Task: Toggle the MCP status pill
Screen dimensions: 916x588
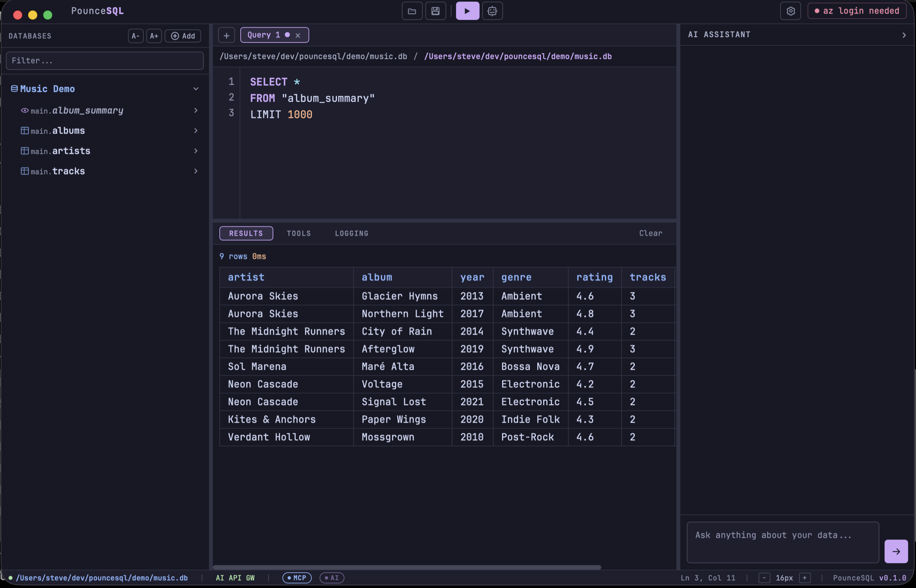Action: coord(297,578)
